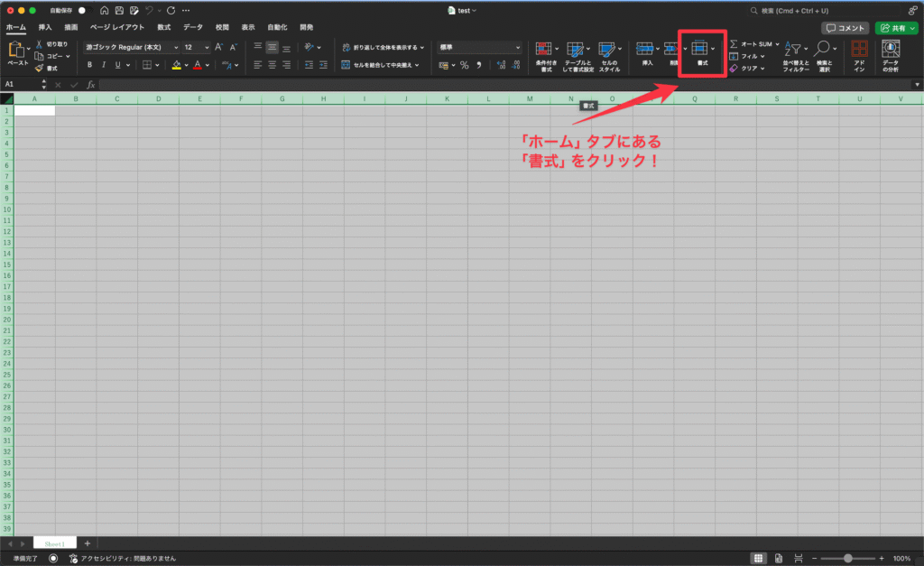924x566 pixels.
Task: Click the Insert cells (挿入) icon
Action: (644, 49)
